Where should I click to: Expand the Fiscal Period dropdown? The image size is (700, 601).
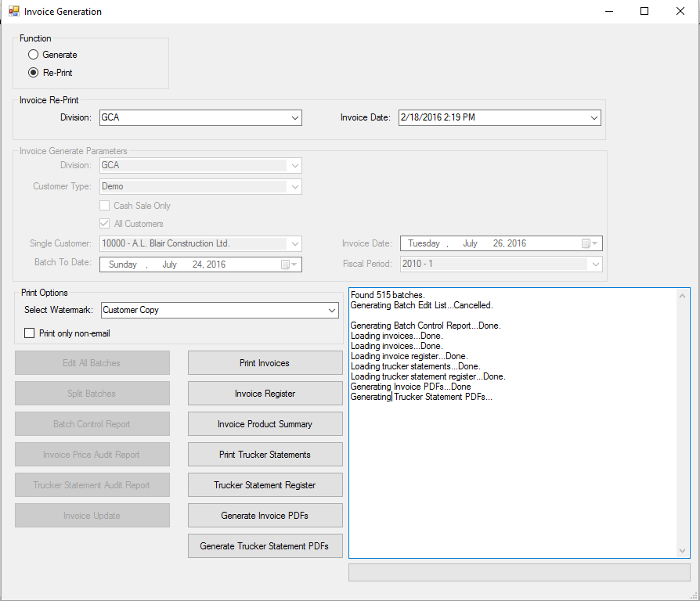click(x=501, y=265)
